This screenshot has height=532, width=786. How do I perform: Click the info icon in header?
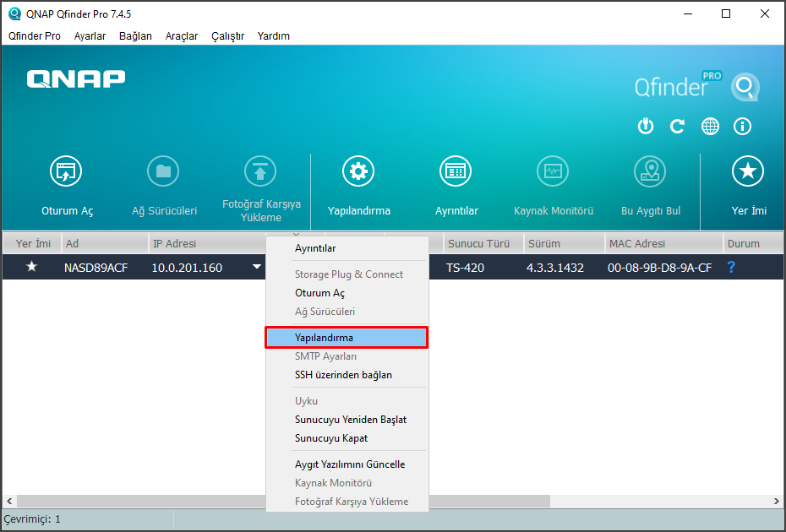point(743,127)
